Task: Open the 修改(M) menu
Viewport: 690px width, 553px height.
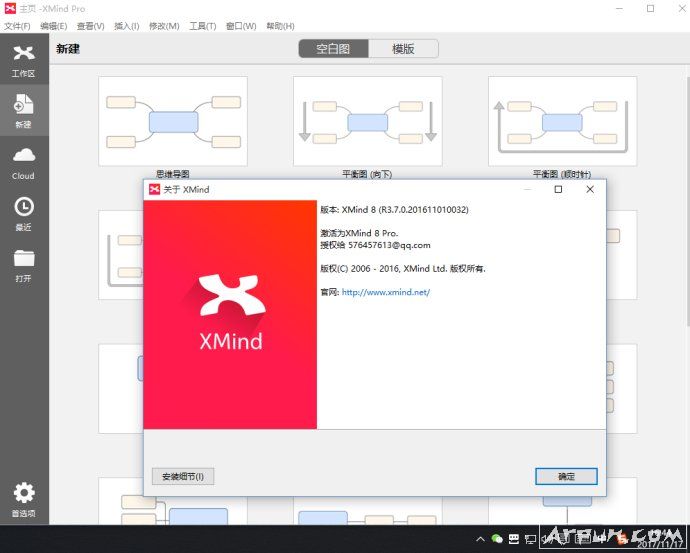Action: 164,26
